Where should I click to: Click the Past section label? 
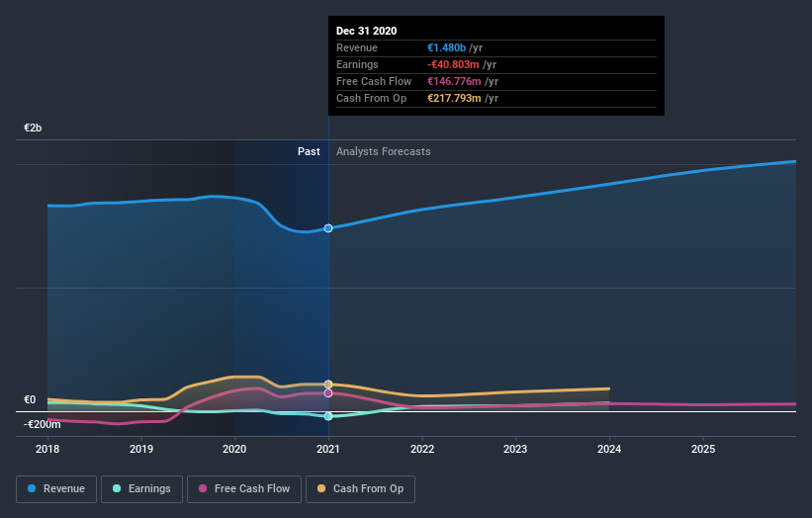tap(309, 151)
